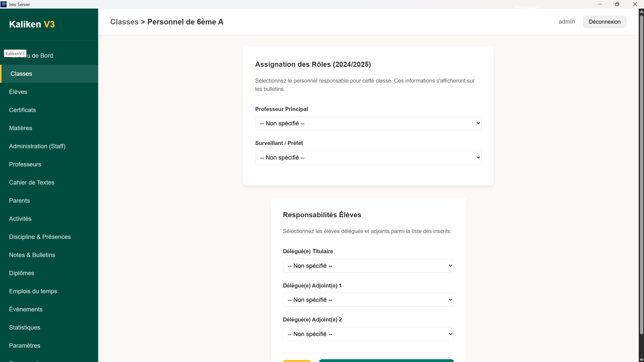Open Administration (Staff) menu item
The image size is (644, 362).
pos(37,146)
